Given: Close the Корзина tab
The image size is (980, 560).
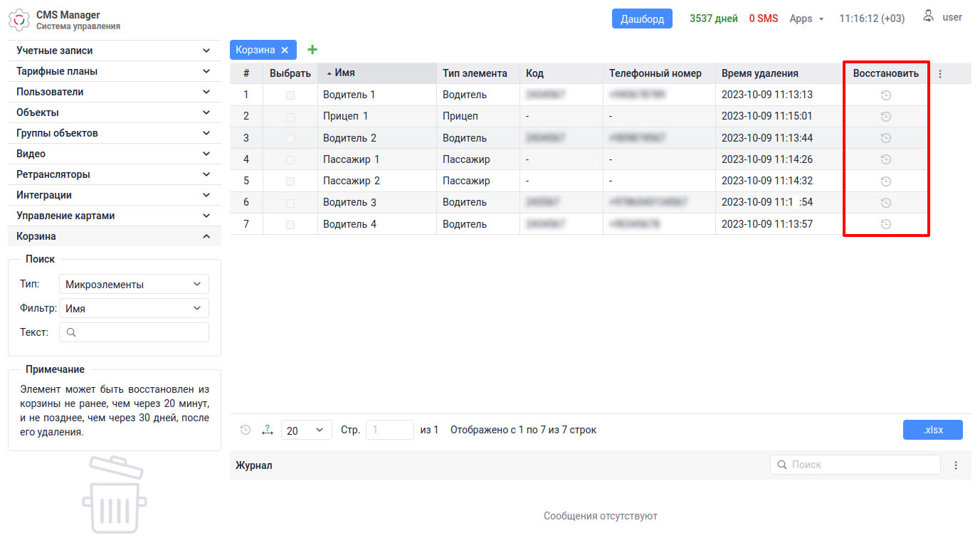Looking at the screenshot, I should pos(285,50).
